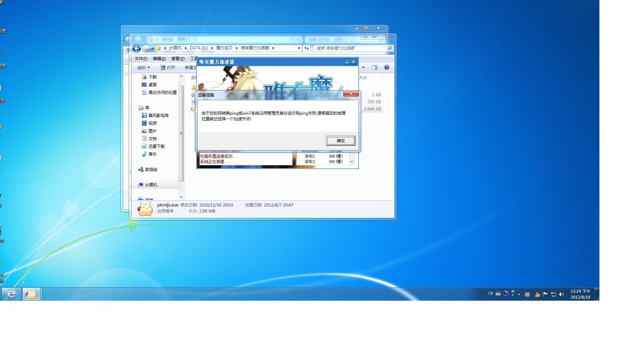644x362 pixels.
Task: Click the 确定 button in the warning dialog
Action: point(340,141)
